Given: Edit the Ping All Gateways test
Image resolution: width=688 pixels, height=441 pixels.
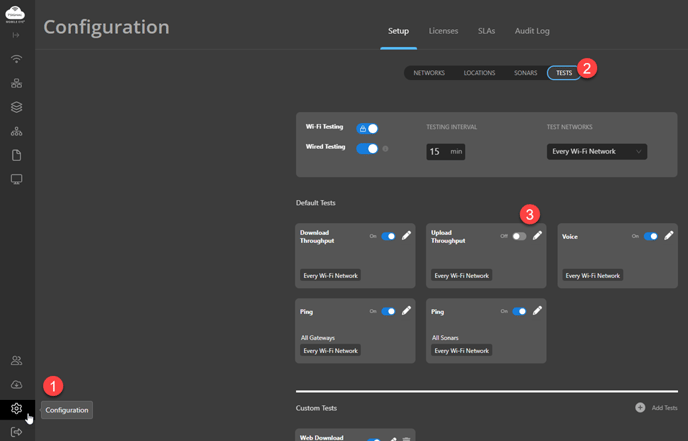Looking at the screenshot, I should (407, 311).
